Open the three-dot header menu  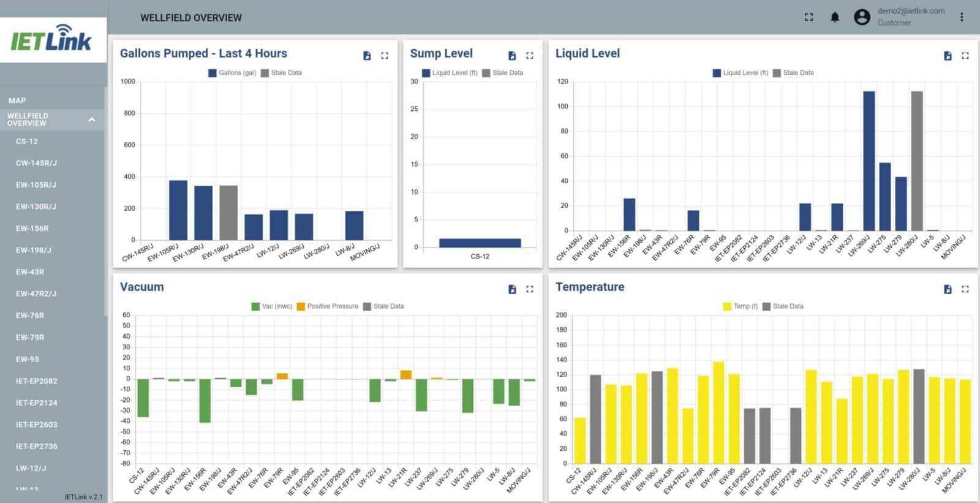(962, 17)
